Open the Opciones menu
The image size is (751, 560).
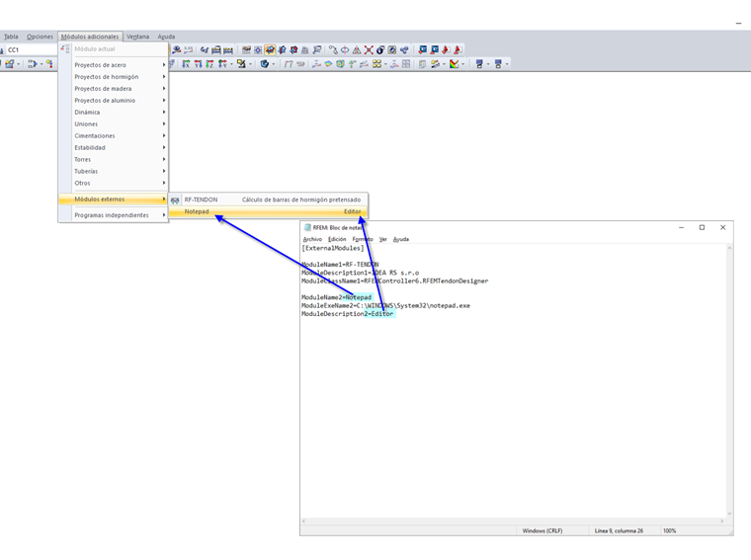pos(40,37)
